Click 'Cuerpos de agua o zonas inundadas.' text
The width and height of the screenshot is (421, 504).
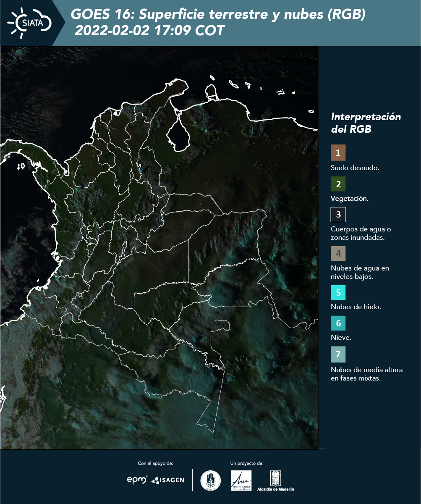[x=361, y=233]
